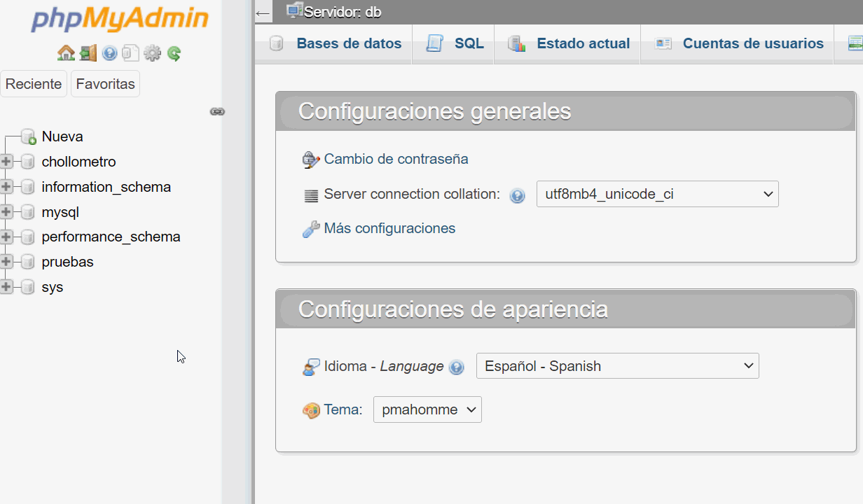Viewport: 863px width, 504px height.
Task: Open the SQL tab
Action: coord(454,43)
